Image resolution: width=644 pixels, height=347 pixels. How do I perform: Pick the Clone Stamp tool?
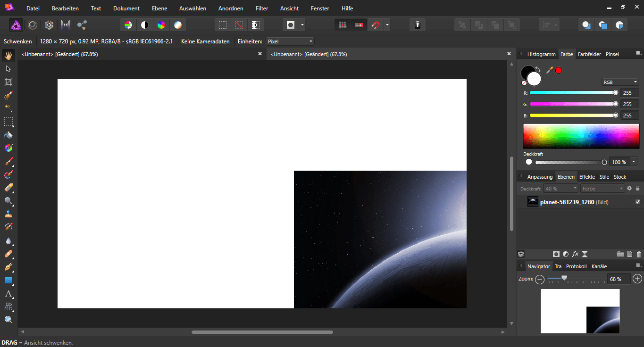[8, 214]
